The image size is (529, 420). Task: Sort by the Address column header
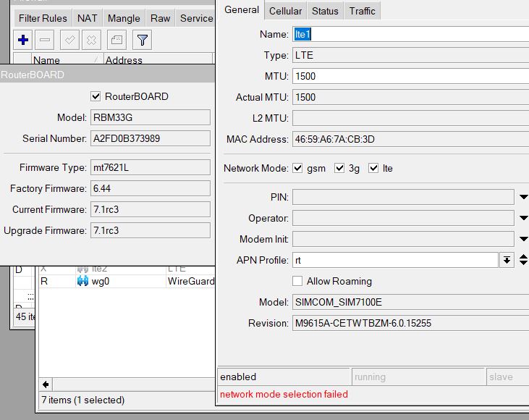[x=158, y=59]
